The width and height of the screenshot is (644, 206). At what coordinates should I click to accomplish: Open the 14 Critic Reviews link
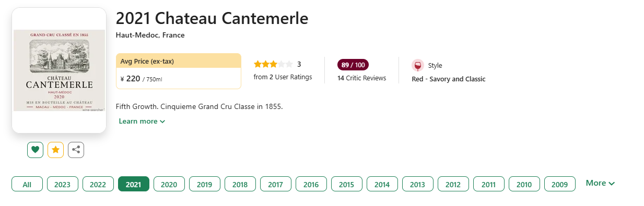click(361, 78)
